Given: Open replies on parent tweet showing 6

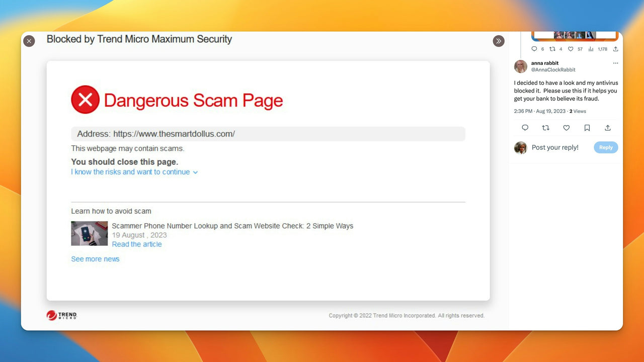Looking at the screenshot, I should coord(537,49).
